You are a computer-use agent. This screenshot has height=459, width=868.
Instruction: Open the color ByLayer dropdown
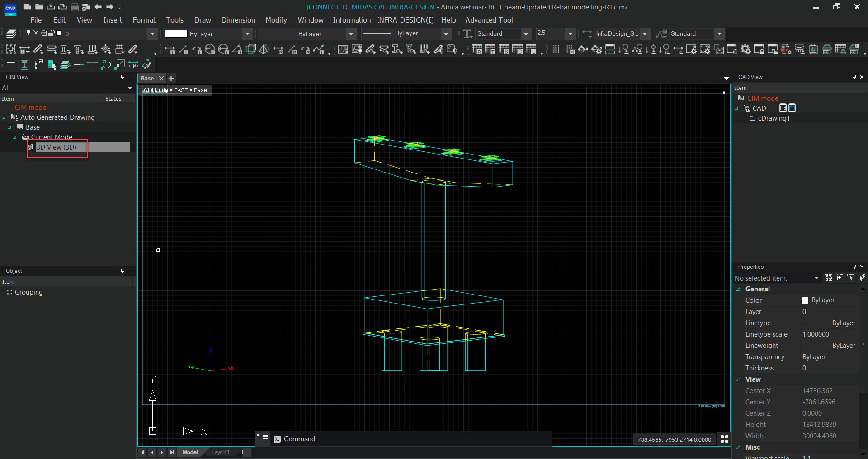click(247, 34)
